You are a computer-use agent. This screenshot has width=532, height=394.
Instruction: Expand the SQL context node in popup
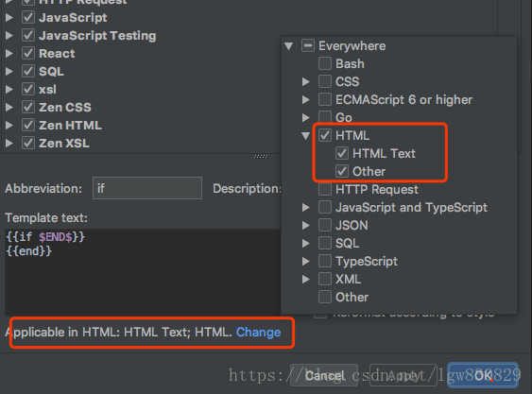306,243
